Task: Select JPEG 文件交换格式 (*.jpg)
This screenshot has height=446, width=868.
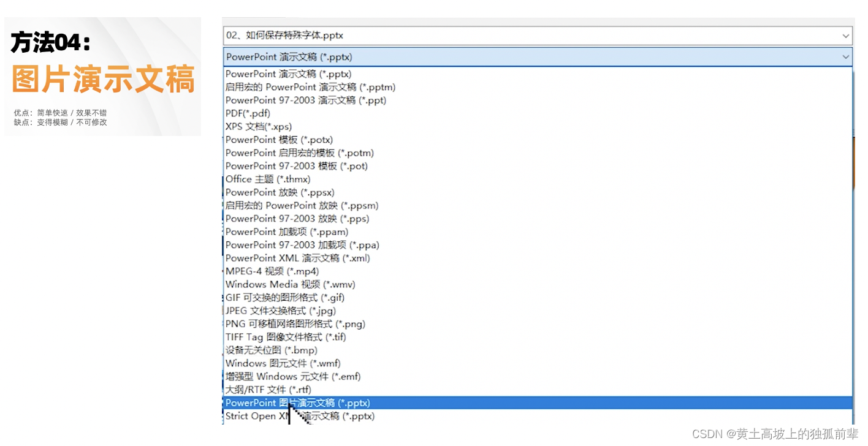Action: coord(538,311)
